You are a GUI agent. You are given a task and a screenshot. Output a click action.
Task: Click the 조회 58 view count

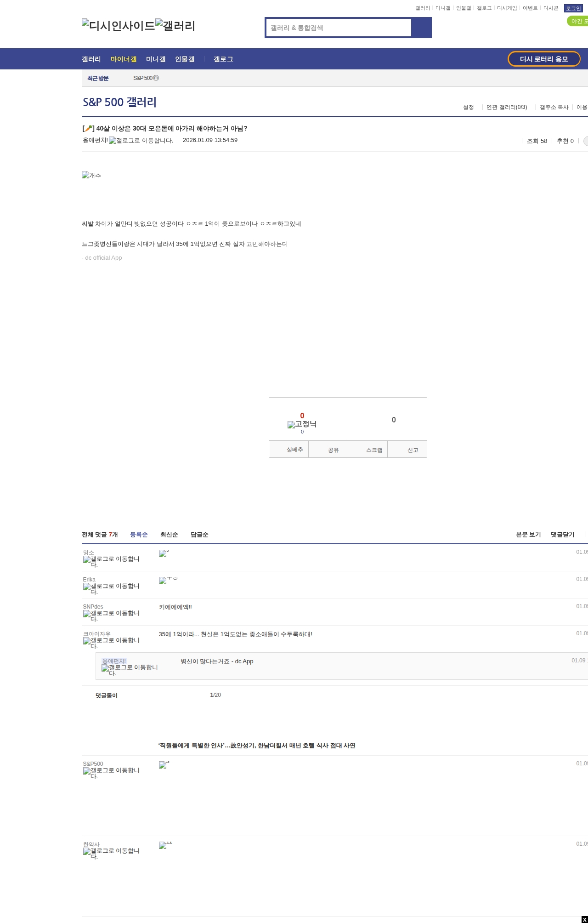tap(537, 141)
